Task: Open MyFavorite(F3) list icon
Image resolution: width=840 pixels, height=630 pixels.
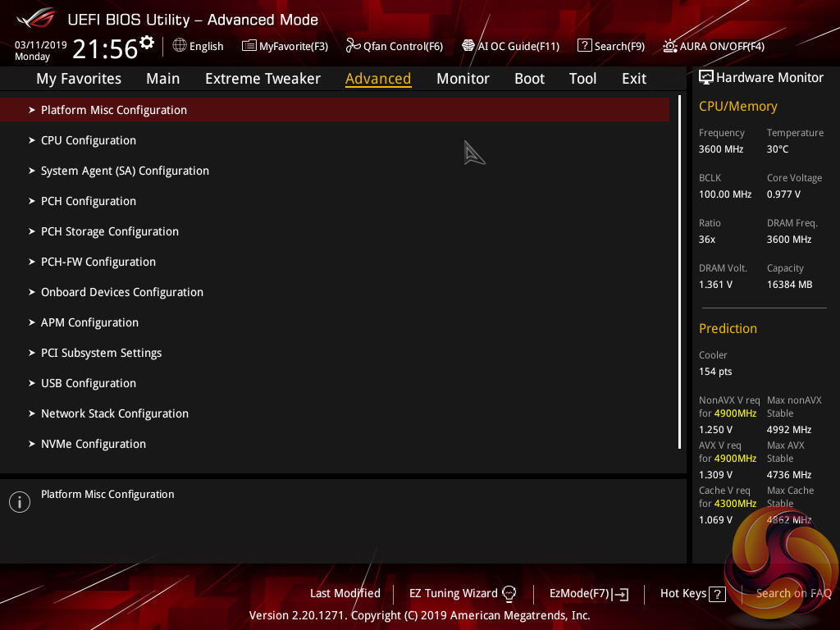Action: coord(249,46)
